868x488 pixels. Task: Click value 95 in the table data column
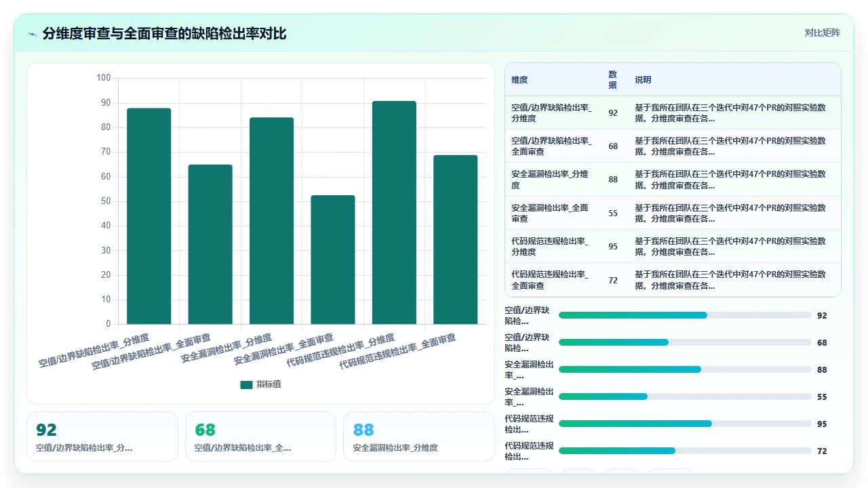613,246
